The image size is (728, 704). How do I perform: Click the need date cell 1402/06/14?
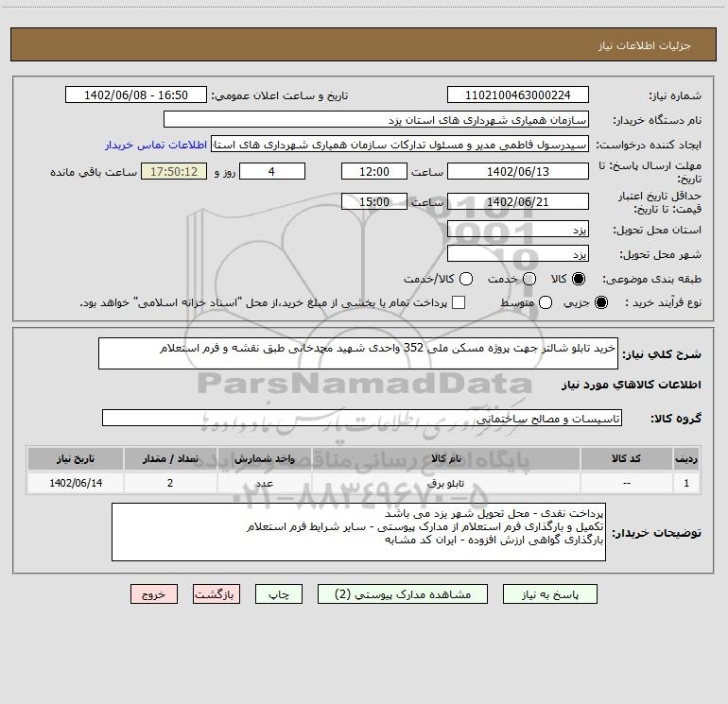click(x=76, y=483)
